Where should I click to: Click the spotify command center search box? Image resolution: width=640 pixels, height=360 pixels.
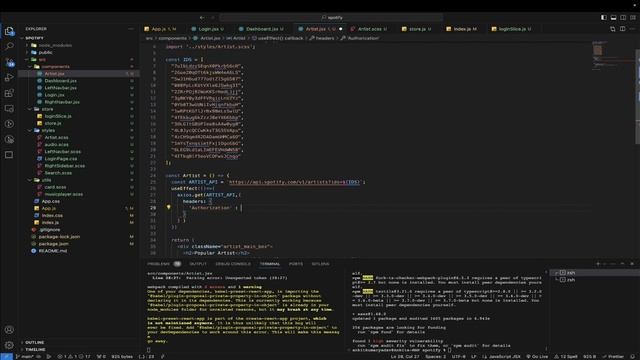(331, 18)
